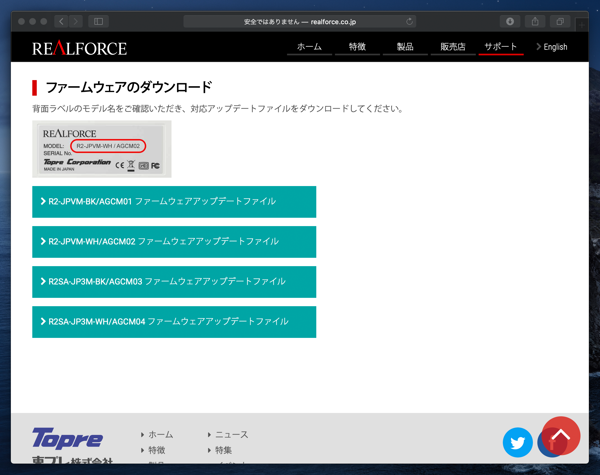This screenshot has height=475, width=600.
Task: Click the ファームウェアのダウンロード heading
Action: (129, 87)
